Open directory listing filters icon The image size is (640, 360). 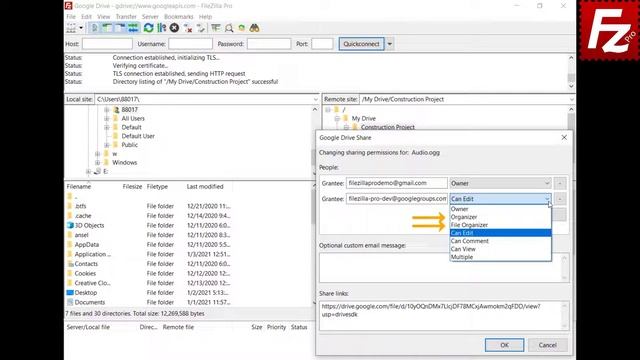(x=216, y=28)
